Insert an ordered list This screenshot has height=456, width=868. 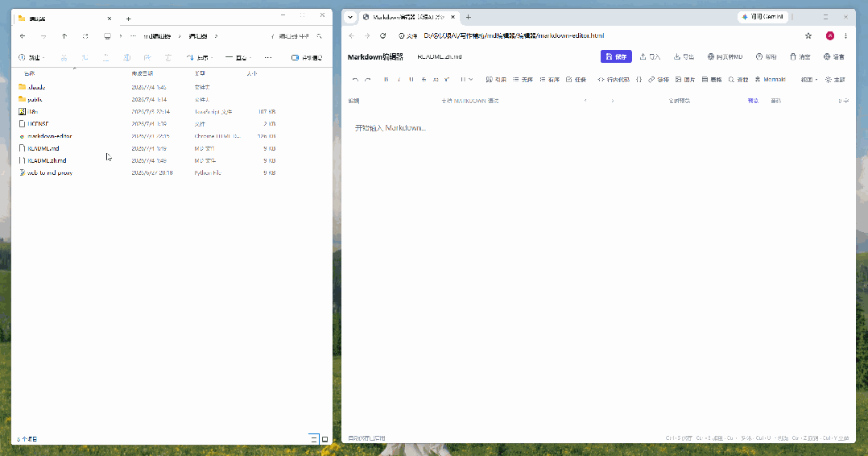(x=550, y=80)
